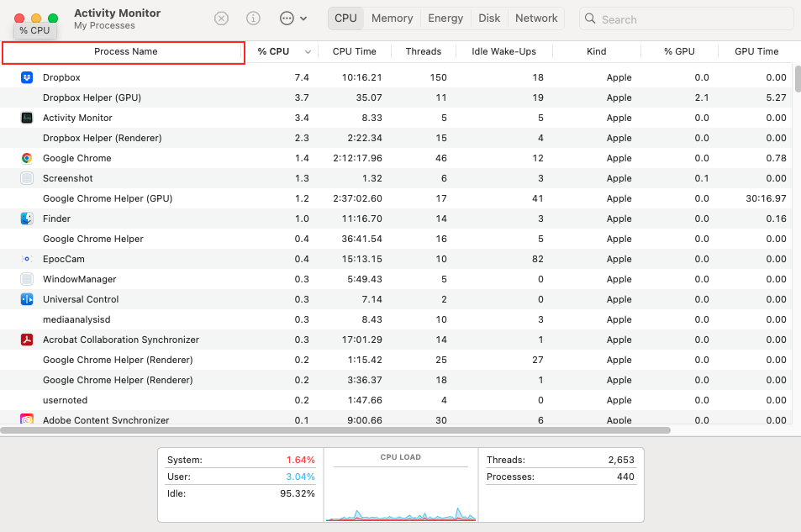This screenshot has height=532, width=801.
Task: Switch to the Energy tab
Action: coord(445,18)
